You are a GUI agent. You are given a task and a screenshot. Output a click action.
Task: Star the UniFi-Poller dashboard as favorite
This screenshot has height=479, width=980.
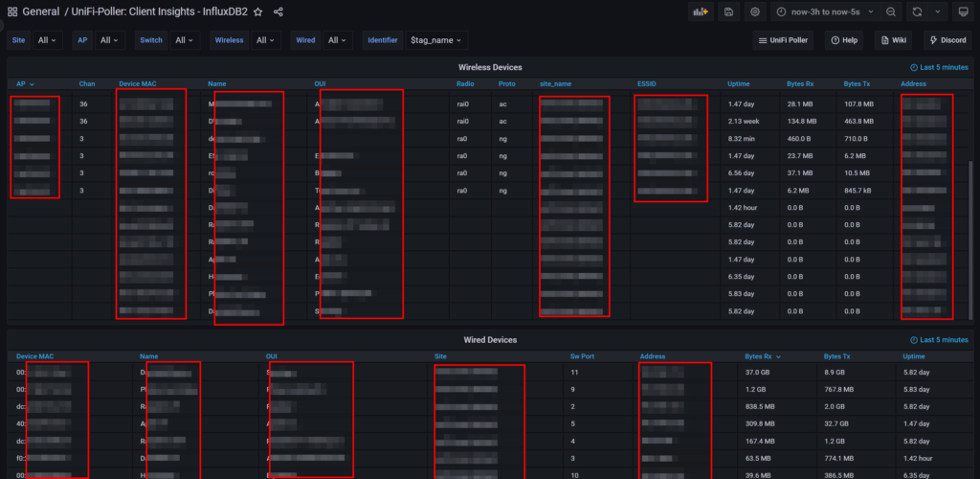pos(258,11)
